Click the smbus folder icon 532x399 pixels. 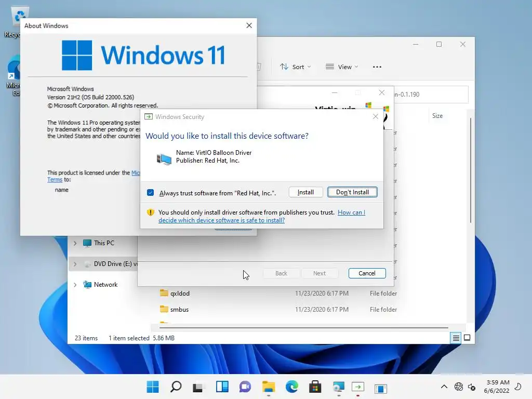point(164,309)
